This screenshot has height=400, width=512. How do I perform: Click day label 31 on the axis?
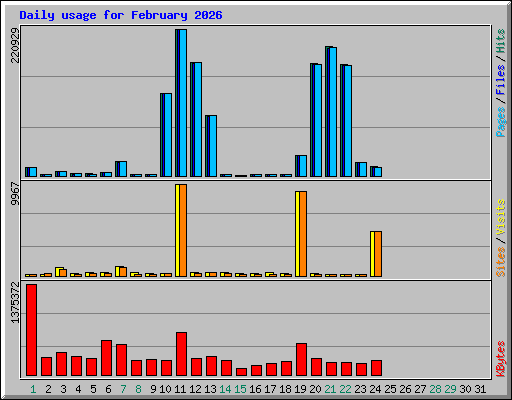pos(480,389)
